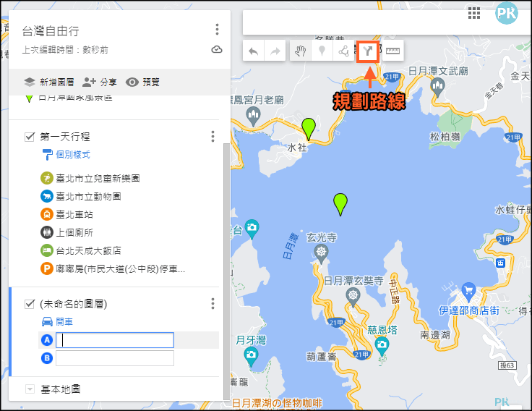
Task: Open the PK account avatar
Action: pos(506,13)
